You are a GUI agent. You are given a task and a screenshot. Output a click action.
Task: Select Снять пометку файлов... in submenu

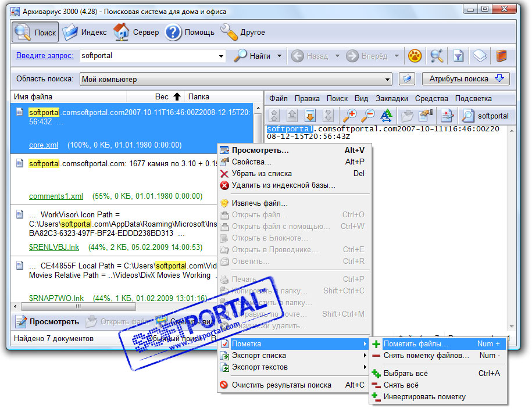438,356
